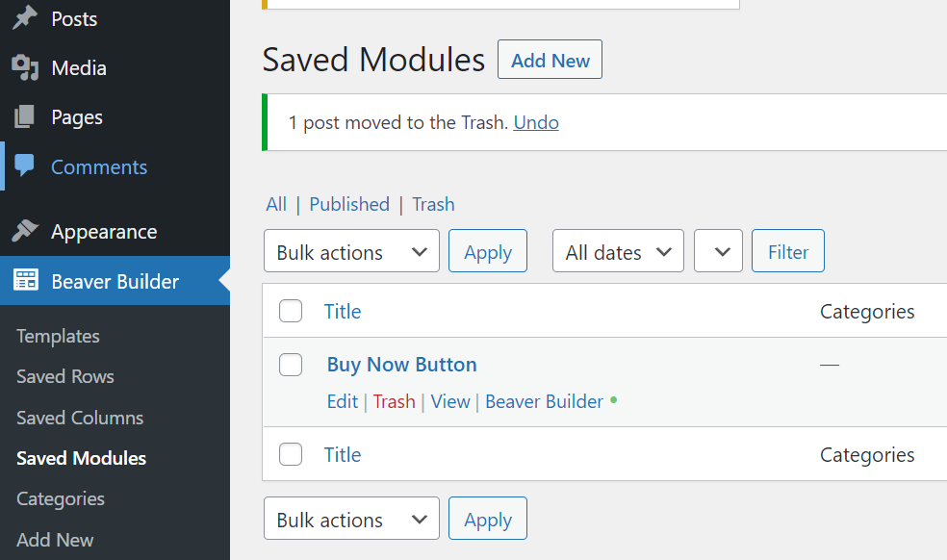This screenshot has width=947, height=560.
Task: Undo moving the post to Trash
Action: click(x=535, y=122)
